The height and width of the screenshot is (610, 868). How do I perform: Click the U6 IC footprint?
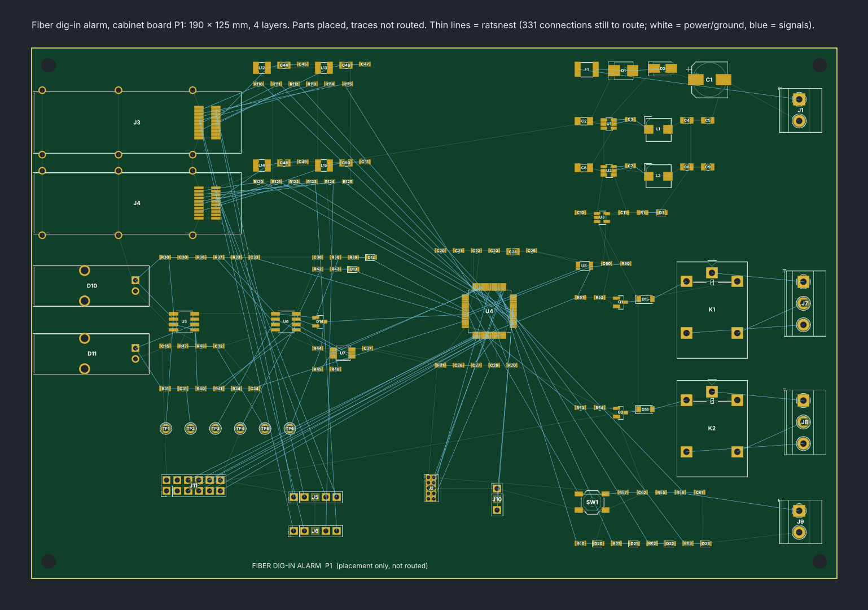pos(286,321)
